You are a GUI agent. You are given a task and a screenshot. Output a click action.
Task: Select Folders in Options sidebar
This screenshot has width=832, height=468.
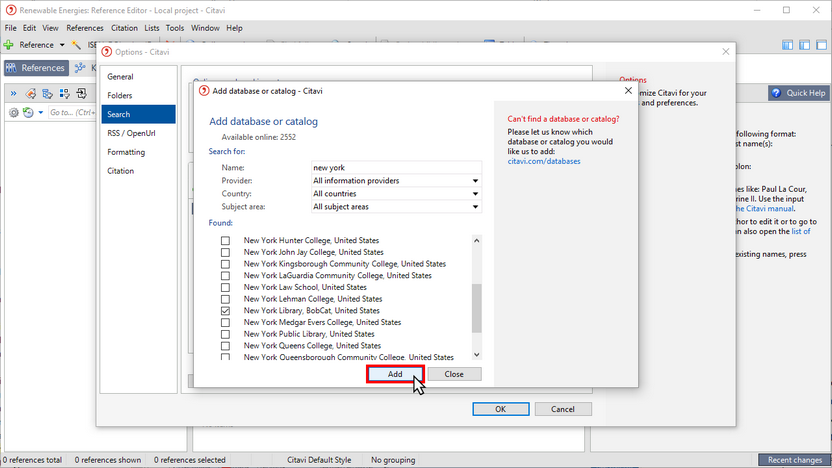(x=138, y=96)
